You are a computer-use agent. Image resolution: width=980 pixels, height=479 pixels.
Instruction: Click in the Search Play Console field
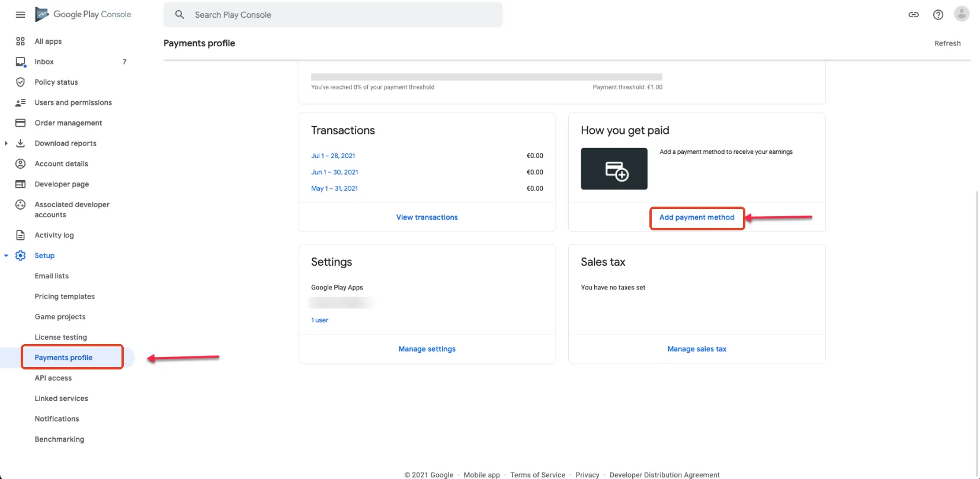pyautogui.click(x=333, y=15)
